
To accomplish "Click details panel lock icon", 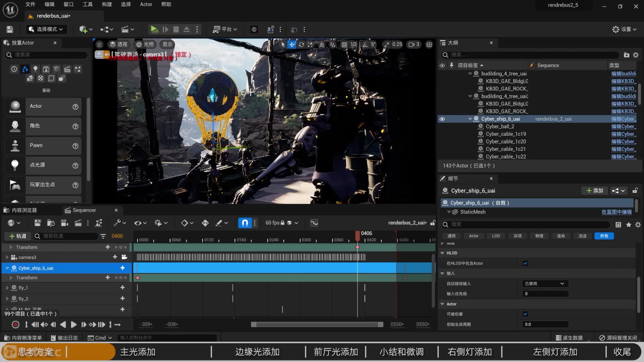I will pos(635,191).
